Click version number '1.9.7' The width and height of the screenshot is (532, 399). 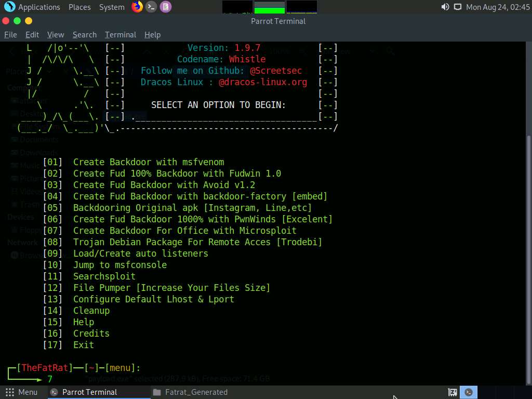pyautogui.click(x=247, y=48)
